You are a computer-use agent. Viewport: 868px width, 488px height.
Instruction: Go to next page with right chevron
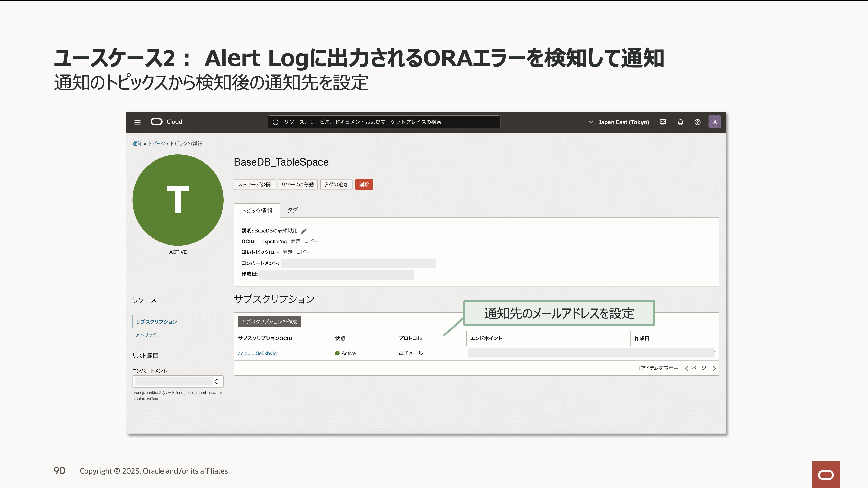[x=714, y=368]
